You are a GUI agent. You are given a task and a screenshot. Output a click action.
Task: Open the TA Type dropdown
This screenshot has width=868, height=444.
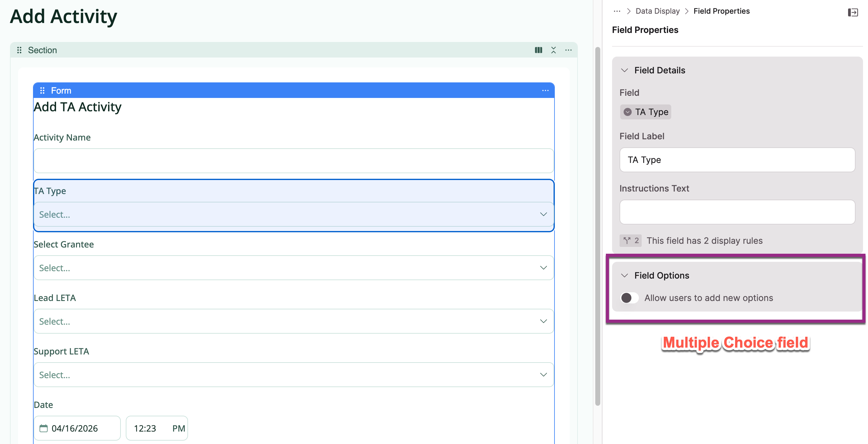tap(293, 215)
